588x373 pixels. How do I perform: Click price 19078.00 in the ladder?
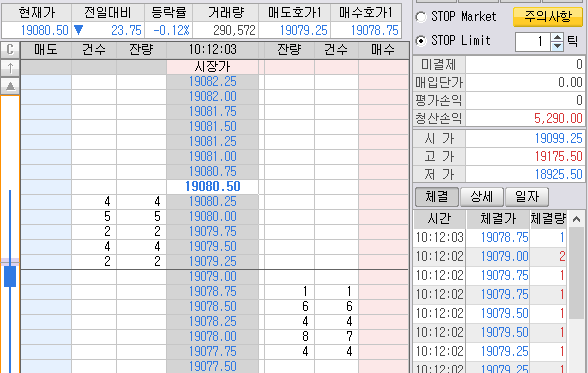point(213,337)
